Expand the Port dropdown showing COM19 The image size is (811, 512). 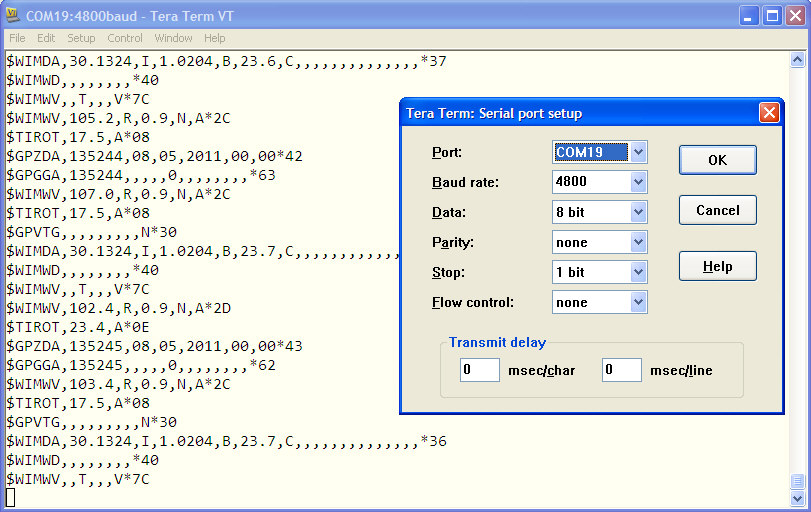[x=638, y=152]
